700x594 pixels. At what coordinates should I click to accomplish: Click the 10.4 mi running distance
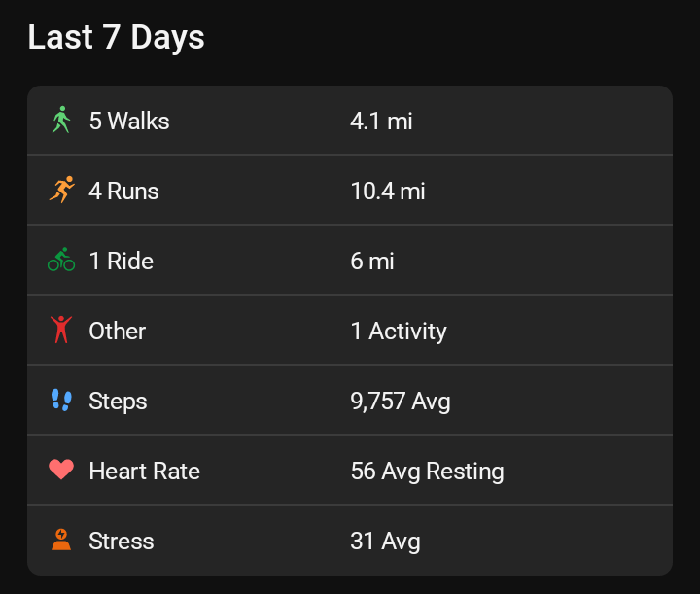[x=388, y=191]
